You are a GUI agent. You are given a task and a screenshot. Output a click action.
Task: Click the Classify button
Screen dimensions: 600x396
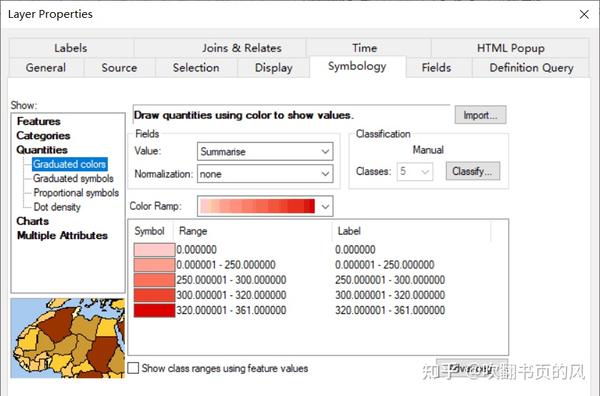point(473,171)
